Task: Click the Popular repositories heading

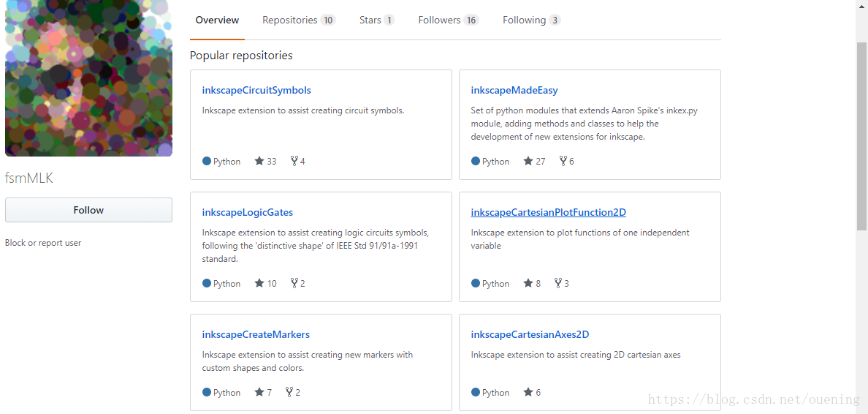Action: point(241,56)
